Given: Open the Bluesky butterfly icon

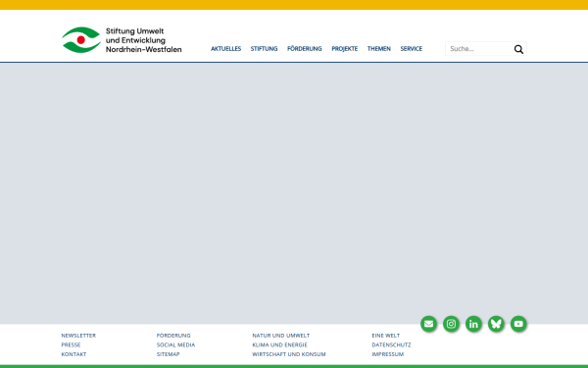Looking at the screenshot, I should coord(496,324).
